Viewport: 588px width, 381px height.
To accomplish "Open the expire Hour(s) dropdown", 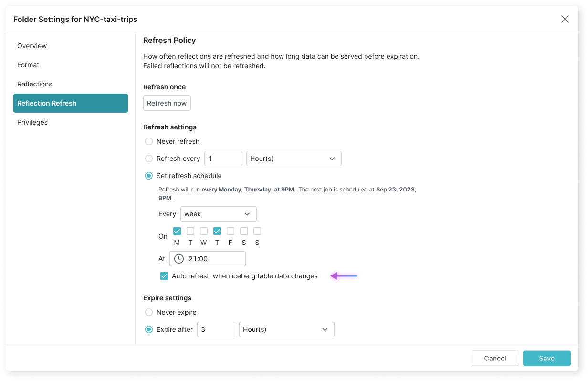I will [287, 329].
